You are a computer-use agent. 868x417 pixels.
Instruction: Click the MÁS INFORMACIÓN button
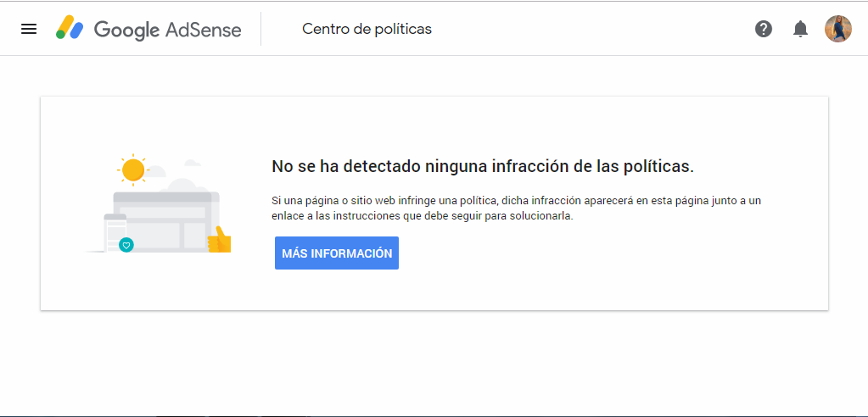click(337, 253)
